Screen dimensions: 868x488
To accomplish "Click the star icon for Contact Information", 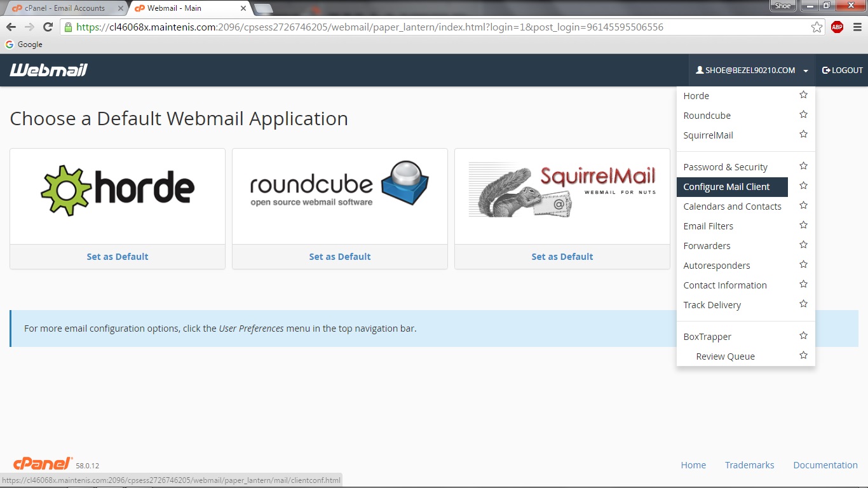I will click(803, 284).
